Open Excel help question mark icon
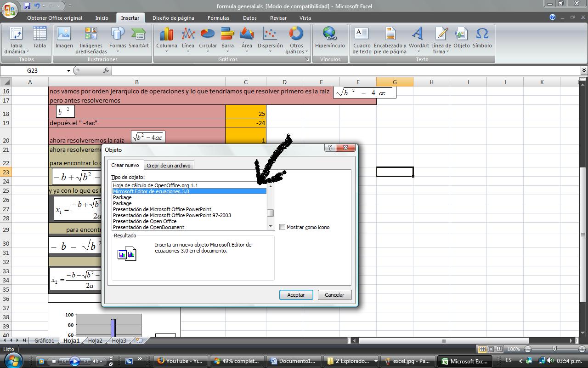Image resolution: width=588 pixels, height=368 pixels. [552, 17]
